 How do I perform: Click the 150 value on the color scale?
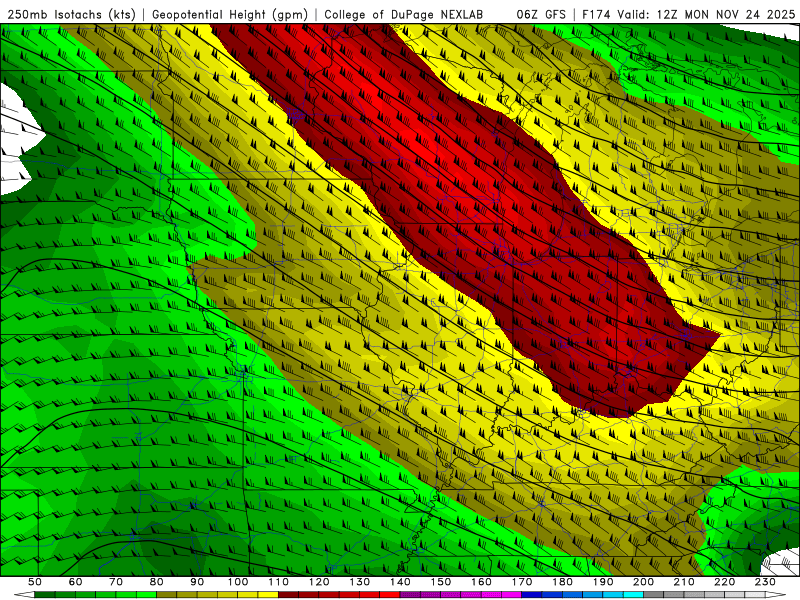440,582
